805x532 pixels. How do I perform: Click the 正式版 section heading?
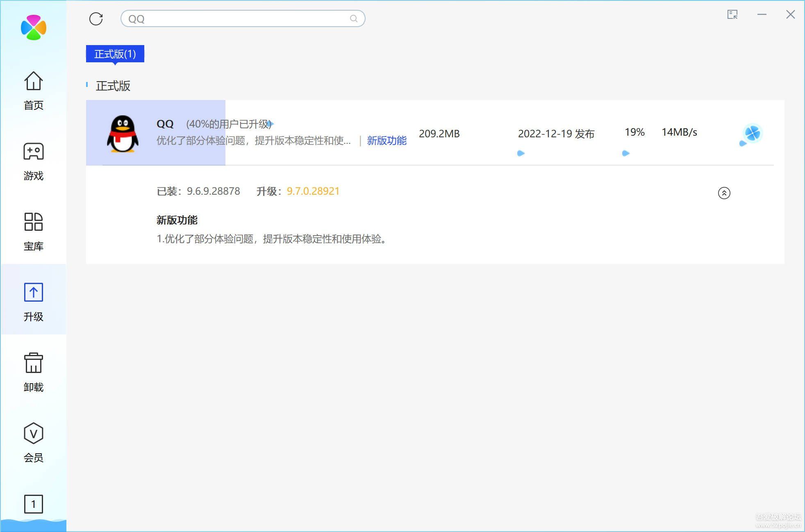(113, 86)
